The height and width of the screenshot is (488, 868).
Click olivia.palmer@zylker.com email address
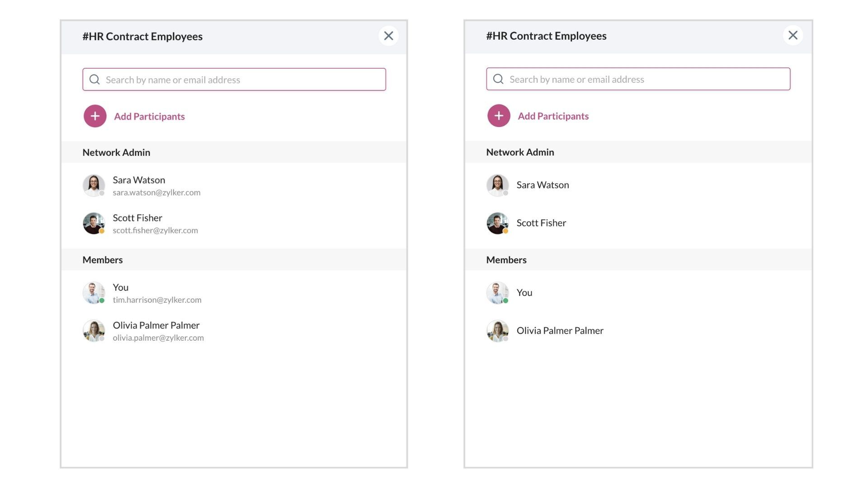(158, 338)
